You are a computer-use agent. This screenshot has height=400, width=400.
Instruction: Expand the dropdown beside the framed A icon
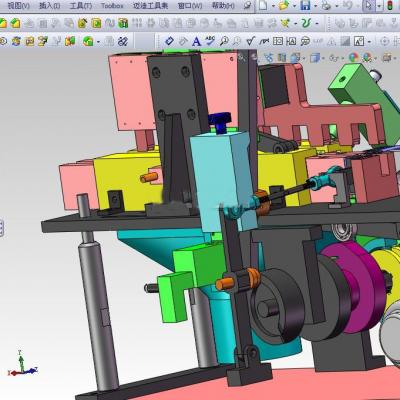click(x=369, y=42)
